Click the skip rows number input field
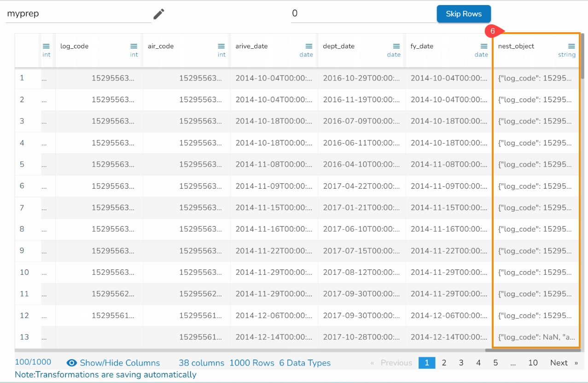 coord(361,14)
